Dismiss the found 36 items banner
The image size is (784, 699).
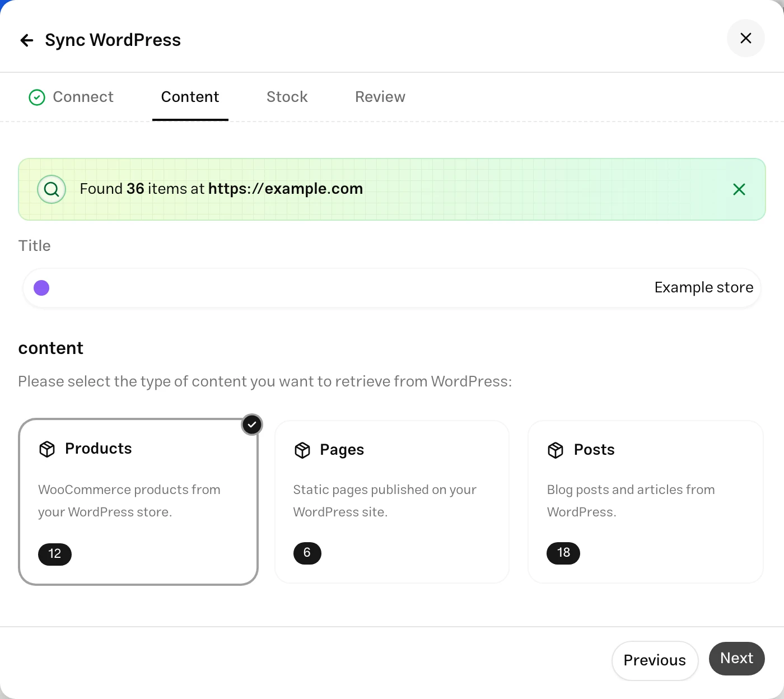click(x=739, y=189)
